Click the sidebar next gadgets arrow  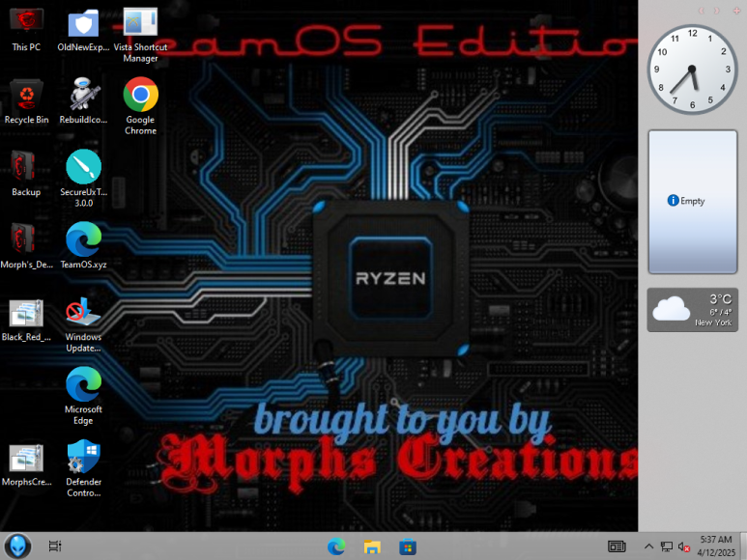[x=716, y=11]
